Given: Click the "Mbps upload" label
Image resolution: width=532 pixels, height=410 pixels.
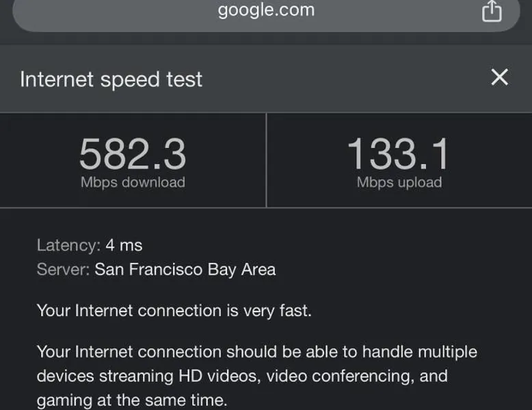Looking at the screenshot, I should click(x=399, y=182).
